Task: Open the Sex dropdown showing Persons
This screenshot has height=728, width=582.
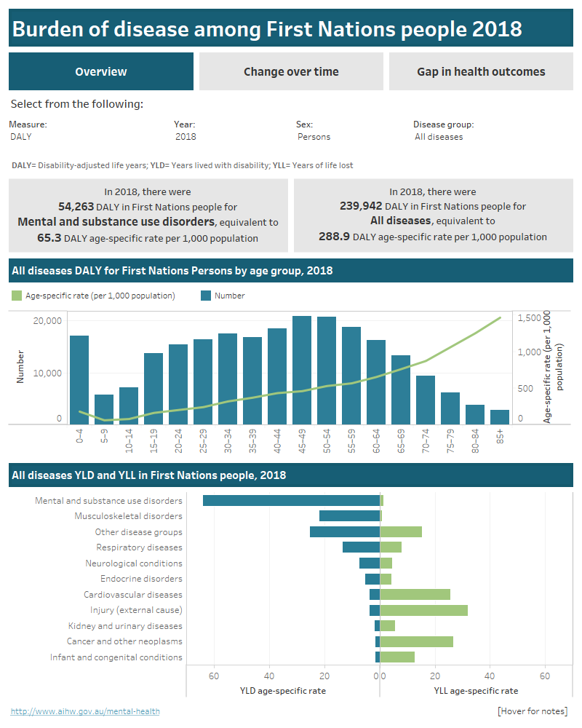Action: (313, 135)
